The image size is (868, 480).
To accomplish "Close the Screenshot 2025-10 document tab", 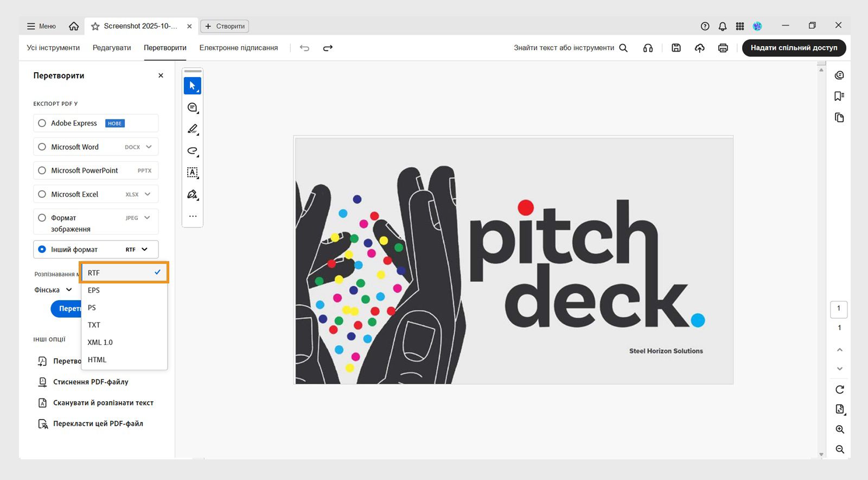I will pos(189,26).
